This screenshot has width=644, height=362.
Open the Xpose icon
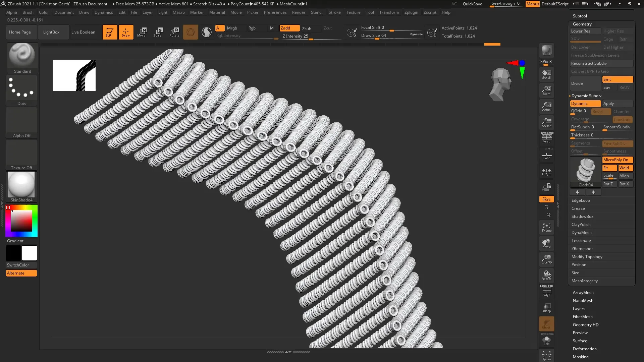[x=546, y=356]
